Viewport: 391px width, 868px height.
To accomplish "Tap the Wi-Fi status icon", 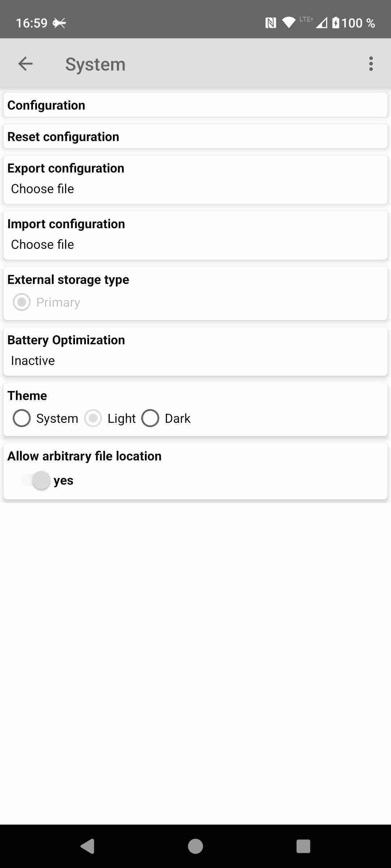I will coord(289,23).
